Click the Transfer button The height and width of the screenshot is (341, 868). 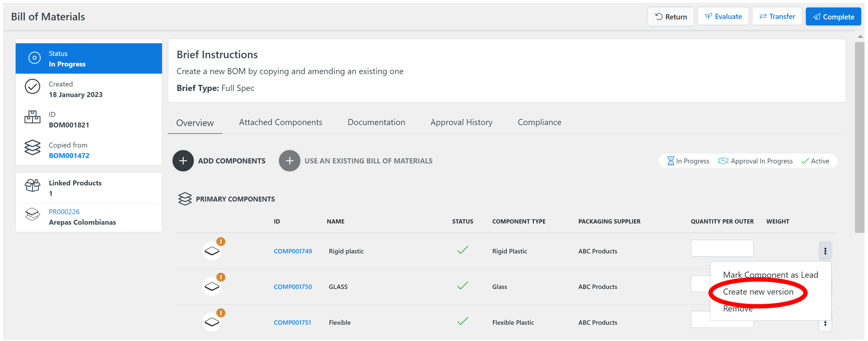pyautogui.click(x=777, y=16)
